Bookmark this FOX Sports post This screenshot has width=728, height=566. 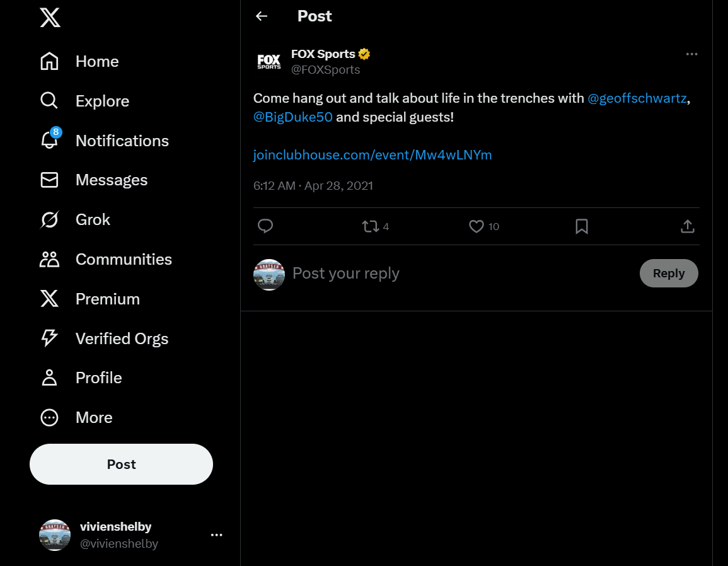[582, 226]
